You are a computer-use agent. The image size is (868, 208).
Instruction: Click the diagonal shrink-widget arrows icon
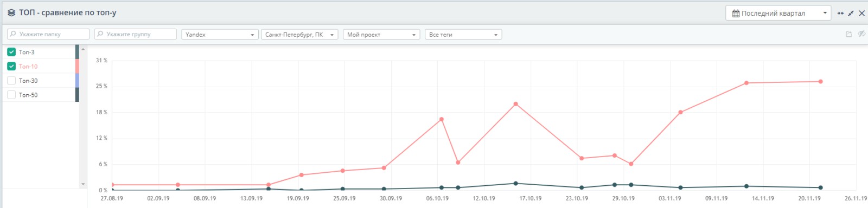pyautogui.click(x=851, y=13)
